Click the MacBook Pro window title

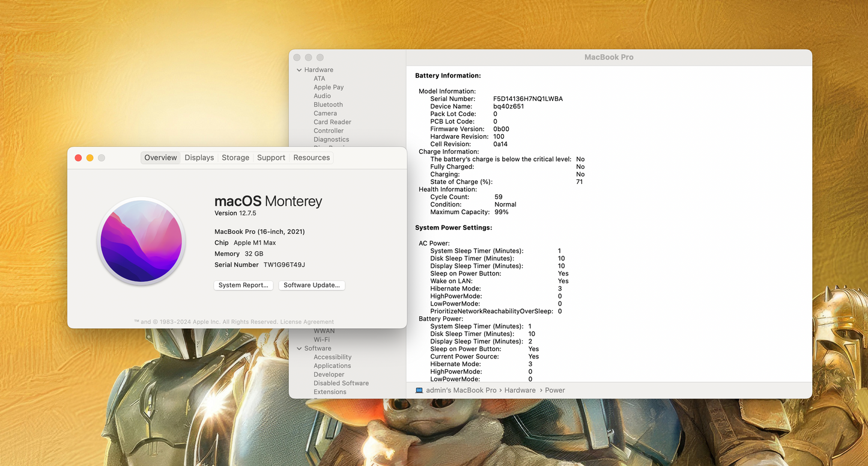tap(609, 57)
